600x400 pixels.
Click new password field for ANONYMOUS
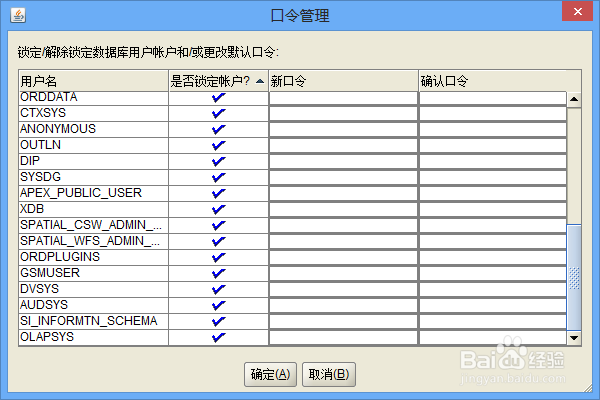pyautogui.click(x=343, y=129)
